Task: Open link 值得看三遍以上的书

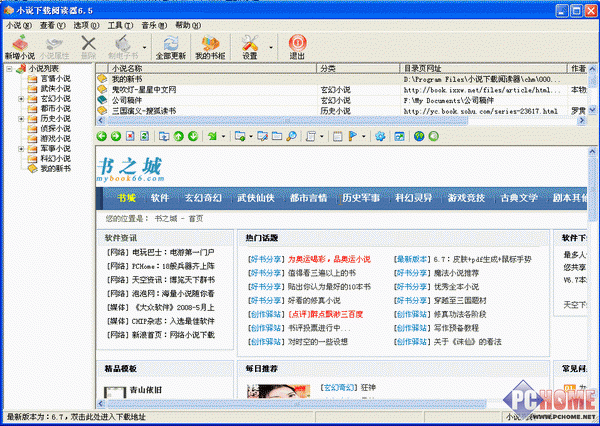Action: pos(322,273)
